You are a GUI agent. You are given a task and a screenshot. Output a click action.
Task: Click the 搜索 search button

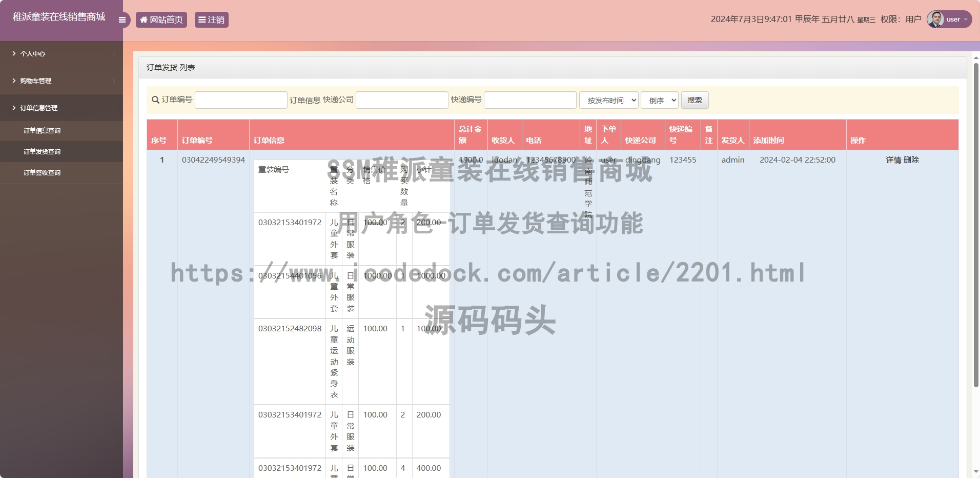[x=695, y=100]
